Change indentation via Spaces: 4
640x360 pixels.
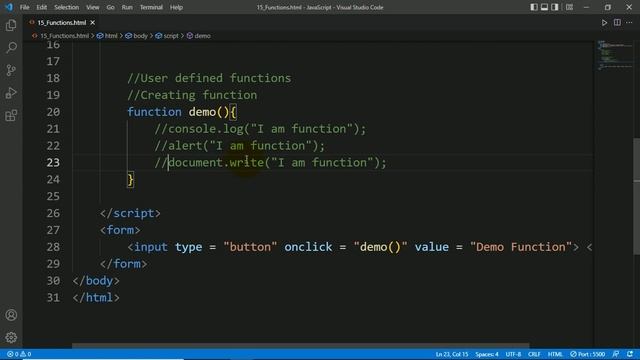[x=487, y=354]
